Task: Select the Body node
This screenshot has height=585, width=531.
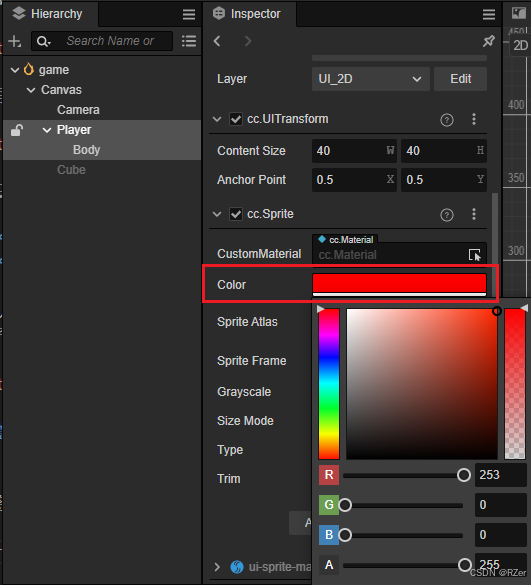Action: tap(87, 150)
